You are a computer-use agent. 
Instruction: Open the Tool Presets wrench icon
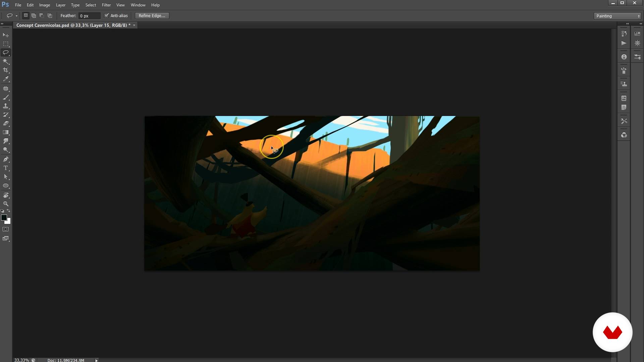(624, 121)
